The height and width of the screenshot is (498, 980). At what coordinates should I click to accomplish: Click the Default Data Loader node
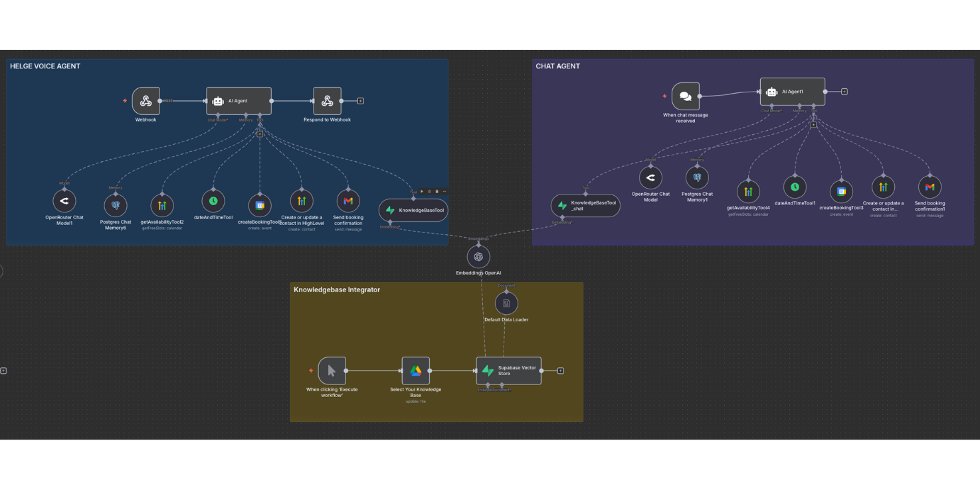click(x=506, y=303)
